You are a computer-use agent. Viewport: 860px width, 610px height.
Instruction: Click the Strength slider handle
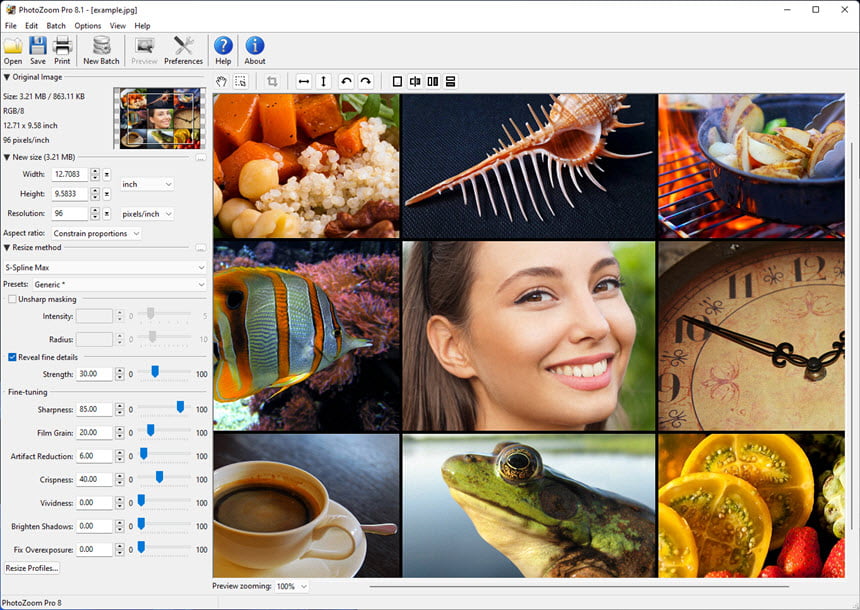155,371
